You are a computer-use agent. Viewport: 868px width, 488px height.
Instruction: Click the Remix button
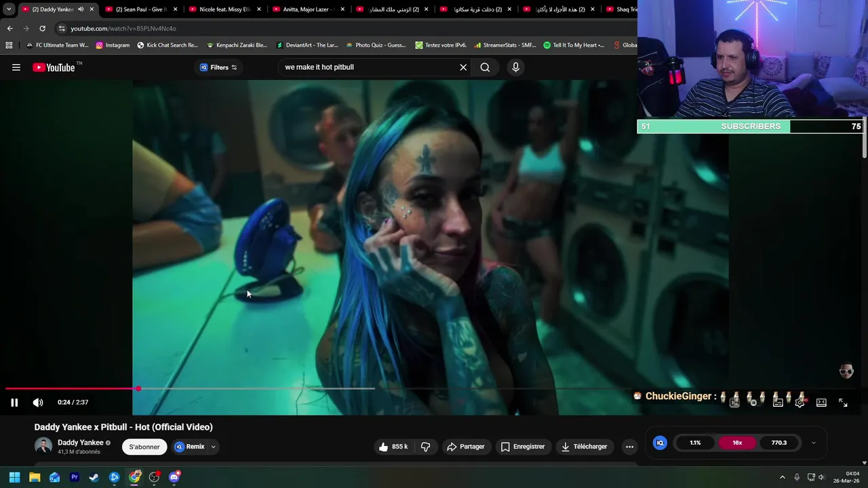pos(189,447)
